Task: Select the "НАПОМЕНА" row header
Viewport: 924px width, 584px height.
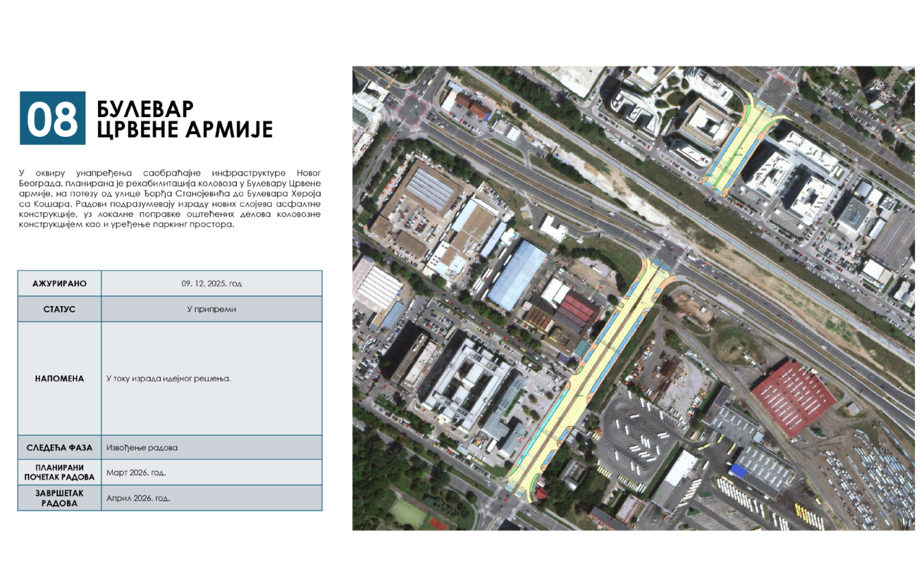Action: [x=60, y=379]
